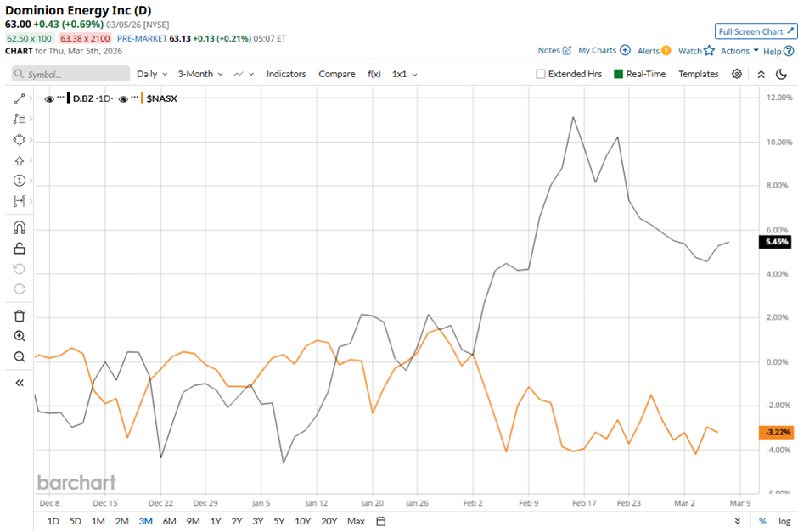Focus the Symbol search field
The image size is (798, 532).
[70, 75]
